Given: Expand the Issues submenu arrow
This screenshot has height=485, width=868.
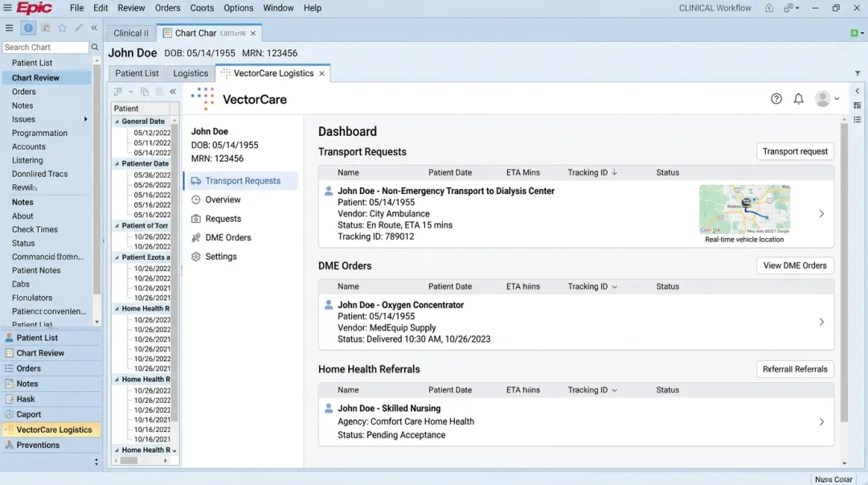Looking at the screenshot, I should [x=85, y=119].
